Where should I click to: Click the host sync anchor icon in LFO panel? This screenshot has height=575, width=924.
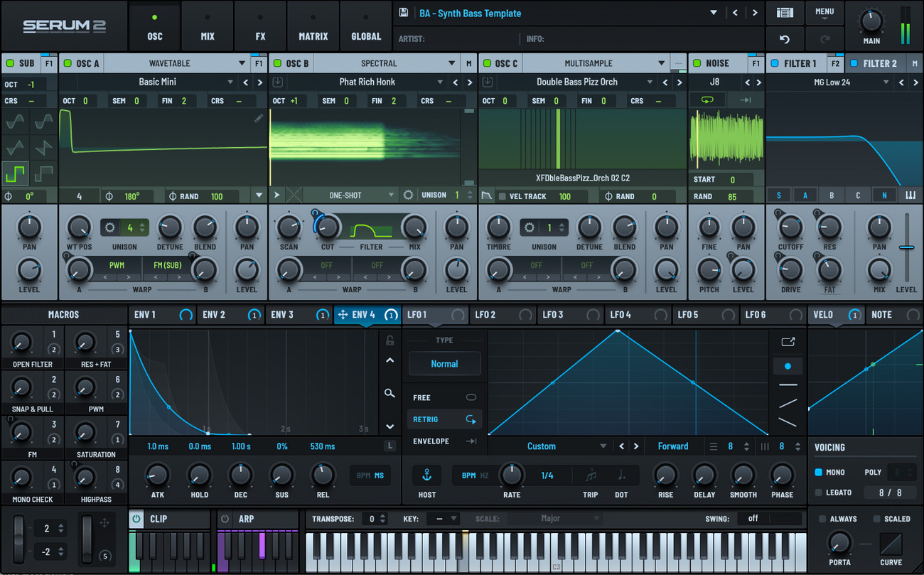426,475
